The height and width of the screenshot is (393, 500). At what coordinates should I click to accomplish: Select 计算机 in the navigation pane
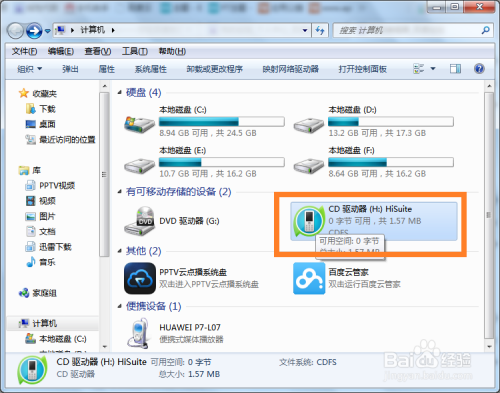(44, 323)
